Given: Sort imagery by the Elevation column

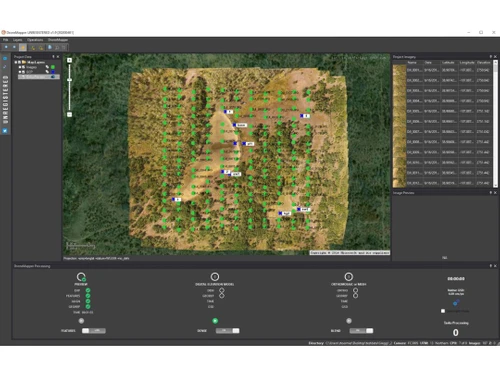Looking at the screenshot, I should pos(483,62).
